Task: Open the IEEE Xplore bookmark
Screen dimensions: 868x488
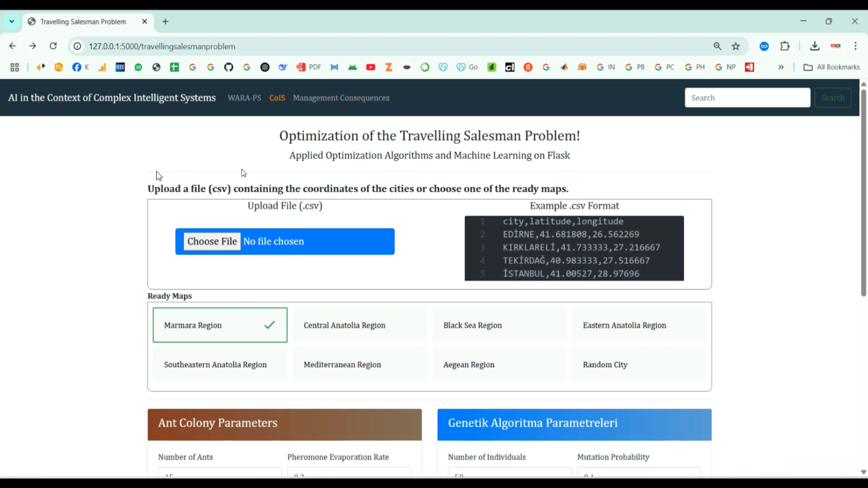Action: tap(119, 67)
